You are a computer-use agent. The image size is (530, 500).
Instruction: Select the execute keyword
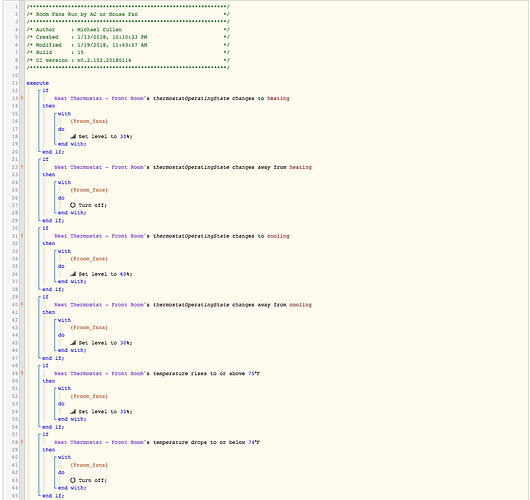[38, 83]
